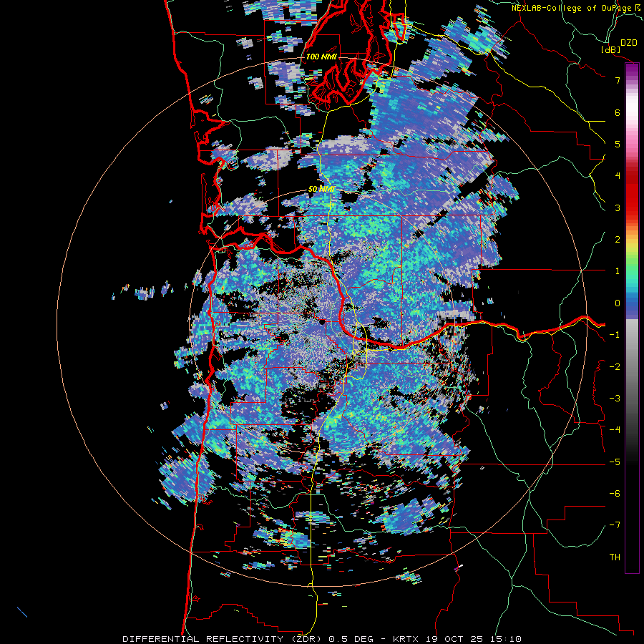Click the legend value 2 label
Viewport: 644px width, 644px height.
[618, 240]
